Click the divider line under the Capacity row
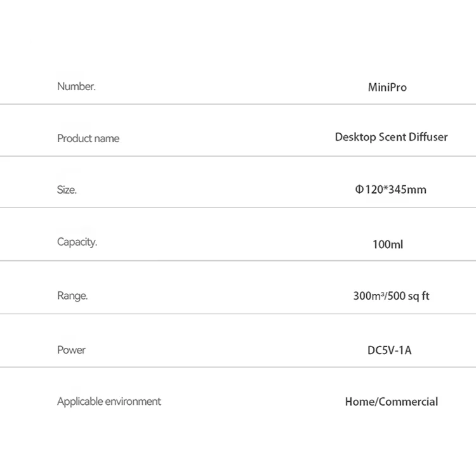The width and height of the screenshot is (476, 476). (x=238, y=260)
